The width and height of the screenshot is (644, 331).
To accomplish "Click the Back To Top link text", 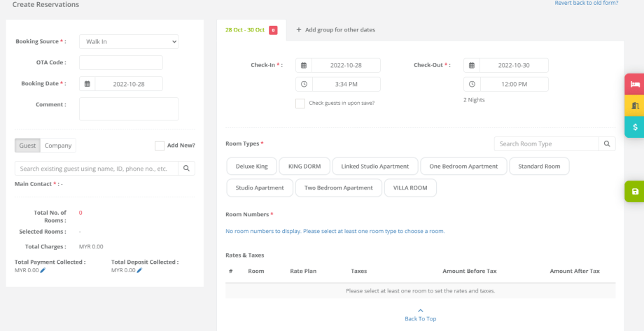I will point(421,318).
